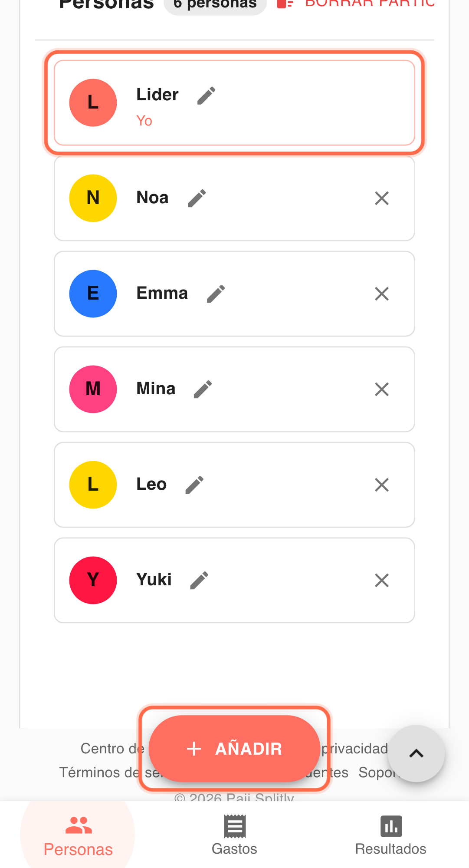This screenshot has width=469, height=868.
Task: Remove Yuki using the X icon
Action: click(382, 581)
